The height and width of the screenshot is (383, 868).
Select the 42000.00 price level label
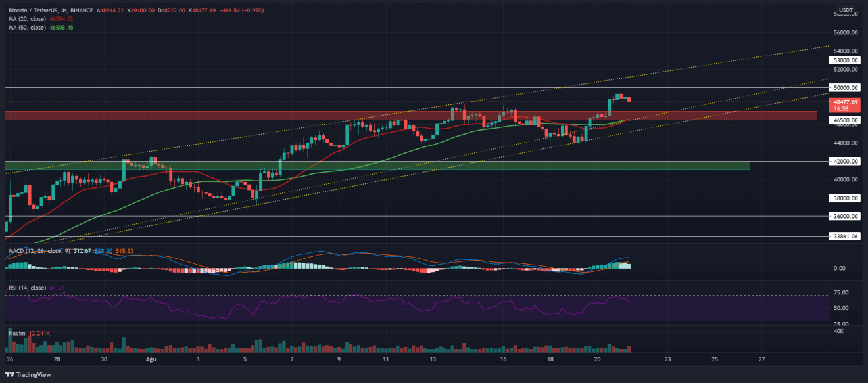[x=846, y=161]
